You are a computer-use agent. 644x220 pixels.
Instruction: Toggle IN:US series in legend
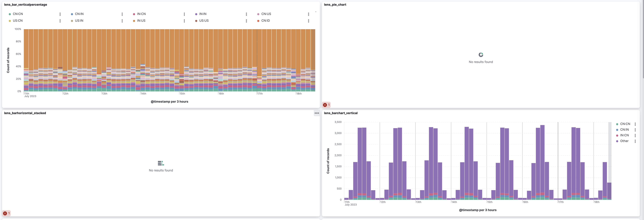click(141, 21)
